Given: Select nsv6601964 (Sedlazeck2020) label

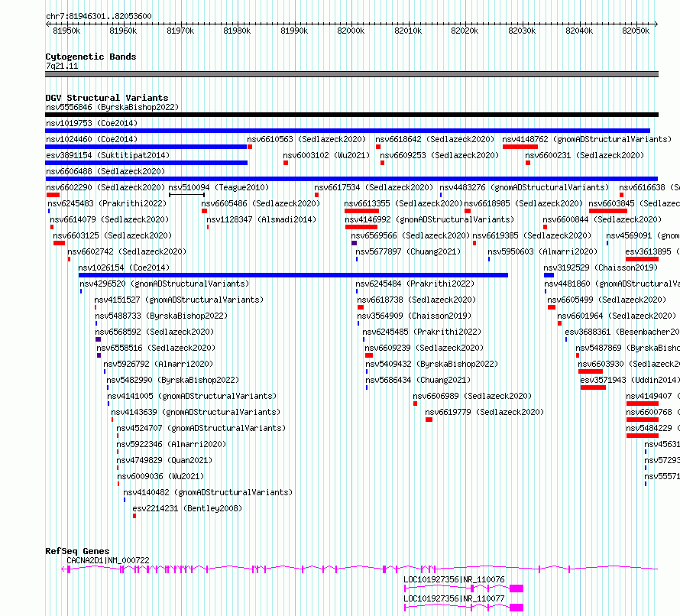Looking at the screenshot, I should coord(617,316).
